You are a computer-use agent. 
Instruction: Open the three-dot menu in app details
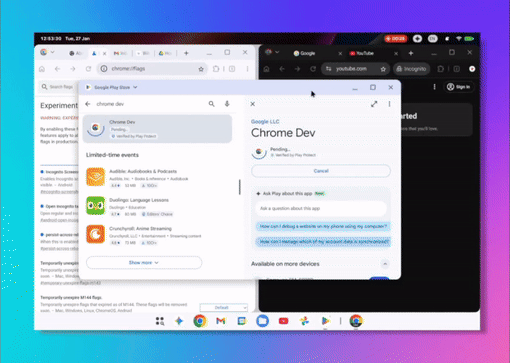[x=389, y=104]
